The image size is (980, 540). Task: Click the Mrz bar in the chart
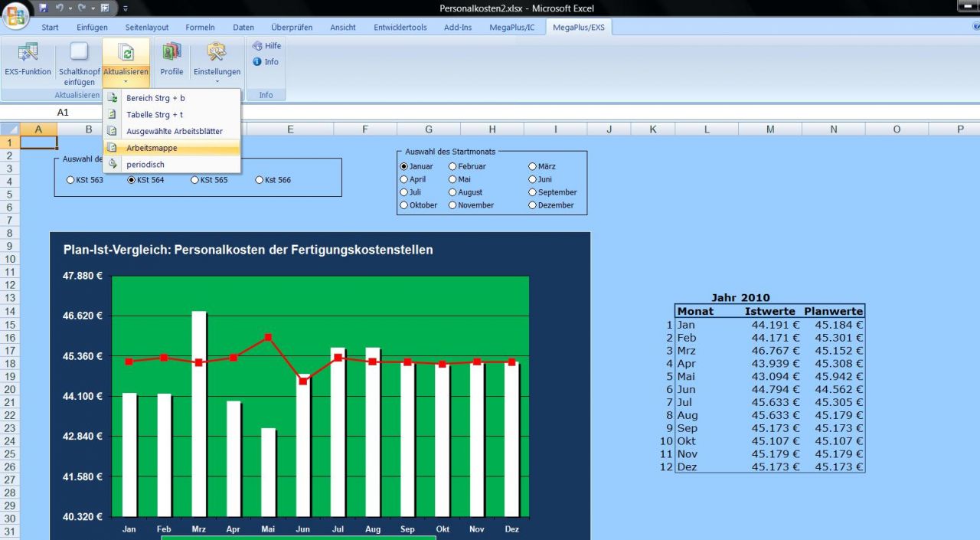tap(198, 414)
